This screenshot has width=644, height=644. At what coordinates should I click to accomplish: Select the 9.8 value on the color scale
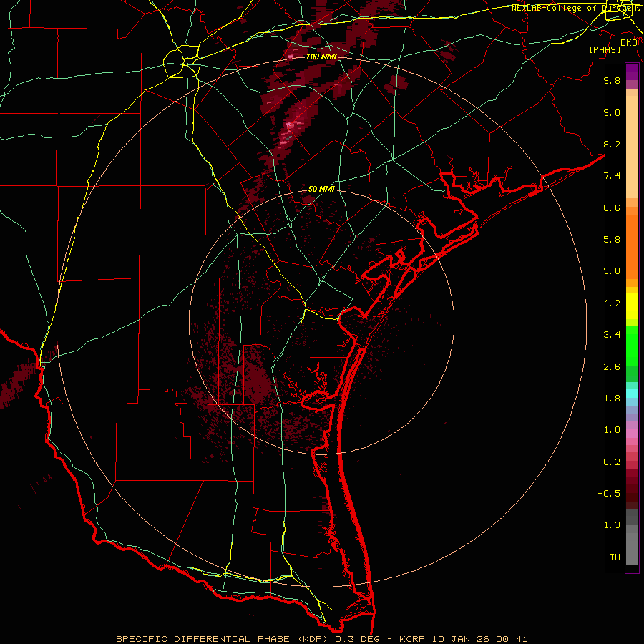point(612,80)
